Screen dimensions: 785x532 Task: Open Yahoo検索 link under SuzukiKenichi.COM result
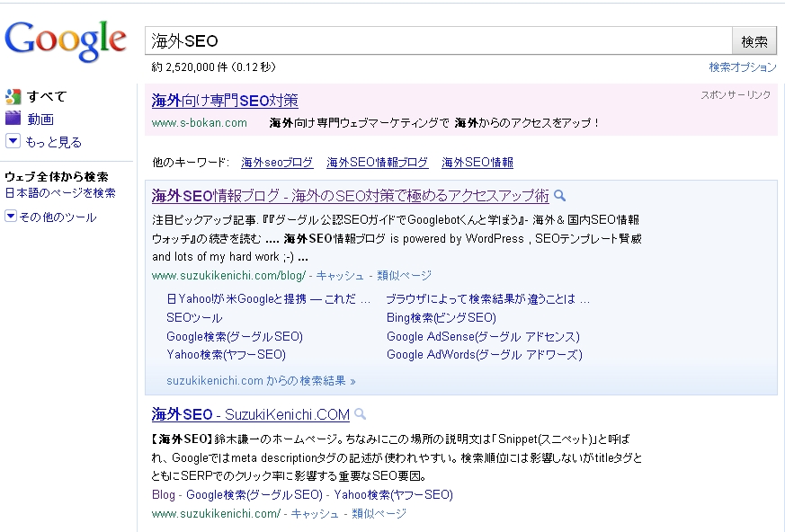pyautogui.click(x=394, y=495)
